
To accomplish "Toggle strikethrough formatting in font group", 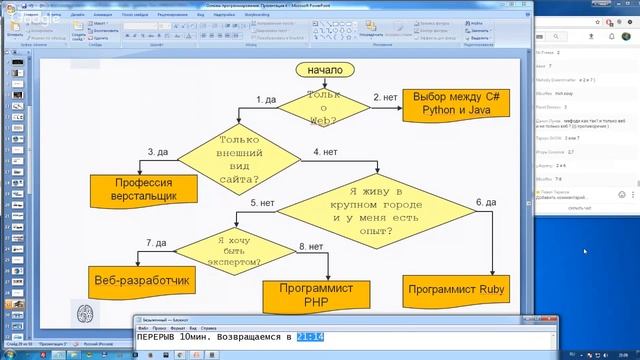I will [151, 36].
